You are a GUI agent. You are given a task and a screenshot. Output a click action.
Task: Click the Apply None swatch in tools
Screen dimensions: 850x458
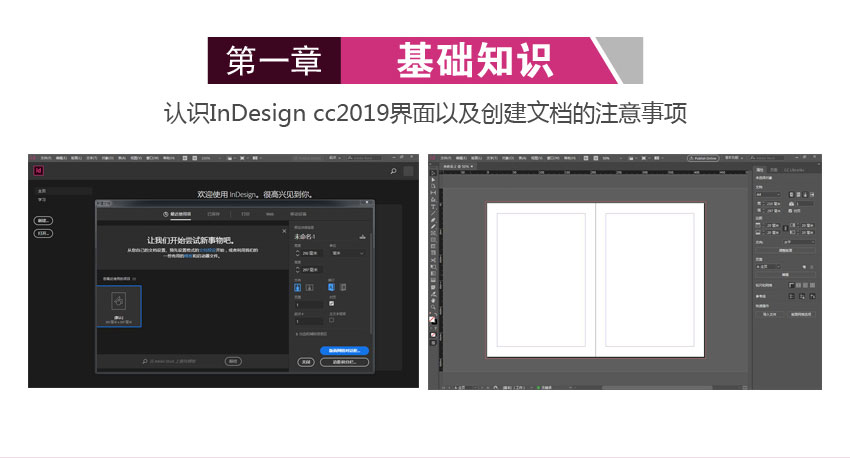pos(433,334)
